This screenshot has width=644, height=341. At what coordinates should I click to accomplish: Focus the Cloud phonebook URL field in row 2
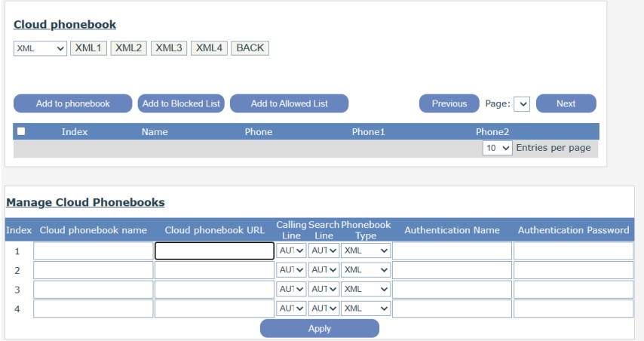click(214, 270)
